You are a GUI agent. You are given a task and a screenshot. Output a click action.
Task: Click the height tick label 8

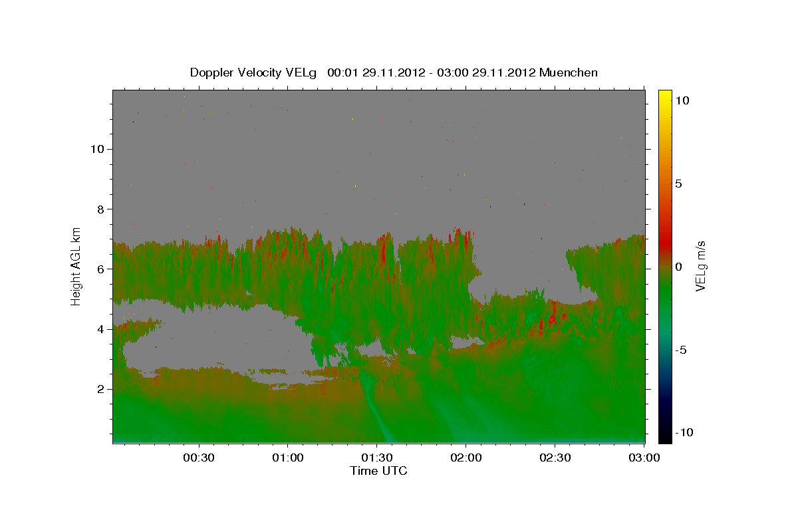pos(100,209)
